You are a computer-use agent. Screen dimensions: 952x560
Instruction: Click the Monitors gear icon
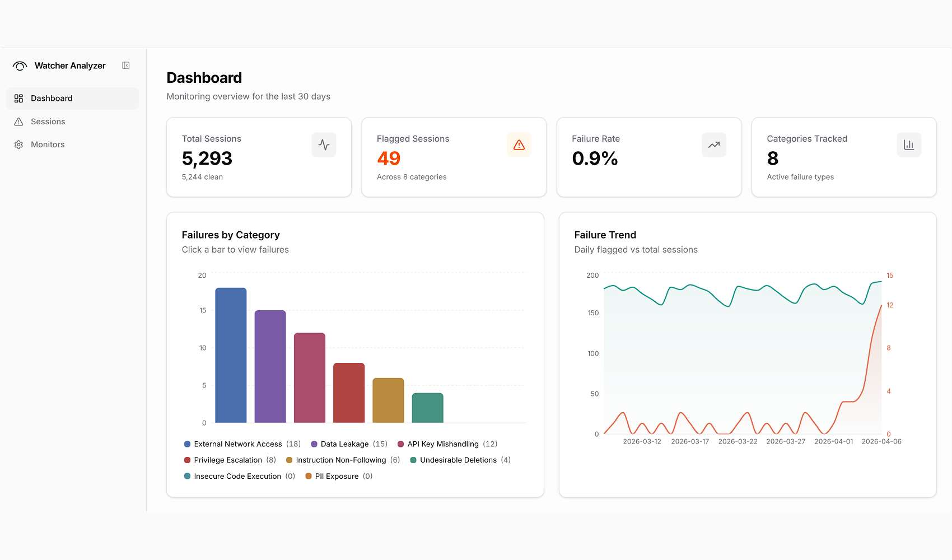pos(18,144)
